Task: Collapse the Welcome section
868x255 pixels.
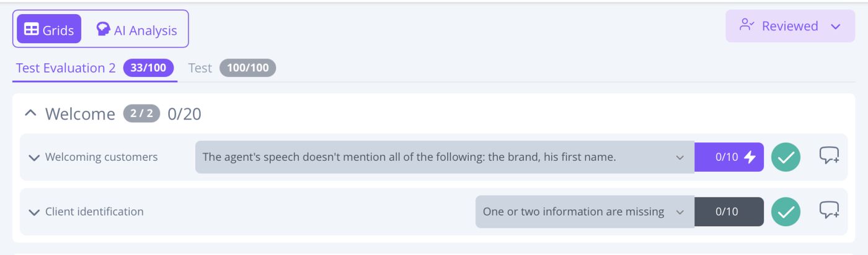Action: click(30, 113)
